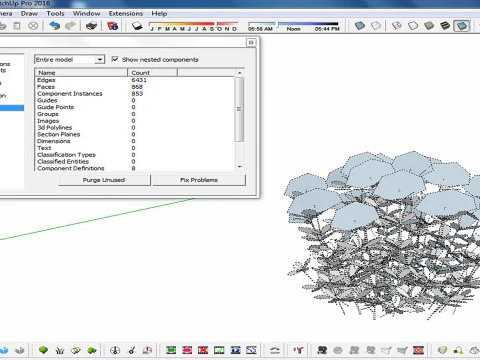Toggle Show nested components checkbox
This screenshot has height=360, width=480.
tap(115, 59)
